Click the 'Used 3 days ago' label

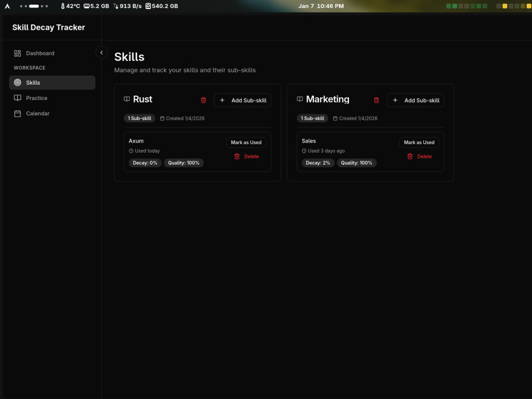[326, 151]
